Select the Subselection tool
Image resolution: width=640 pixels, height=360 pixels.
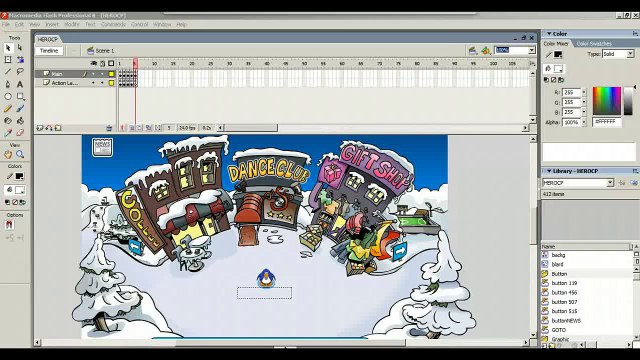pyautogui.click(x=20, y=48)
